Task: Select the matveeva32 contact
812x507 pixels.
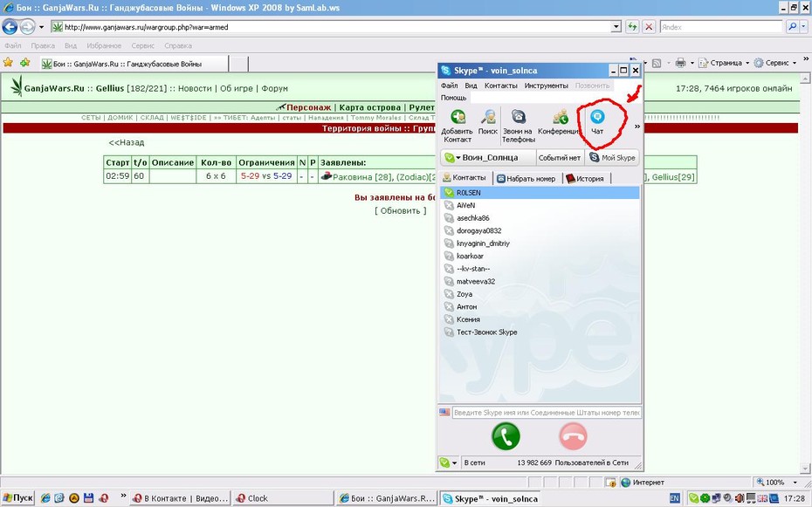Action: click(x=539, y=282)
